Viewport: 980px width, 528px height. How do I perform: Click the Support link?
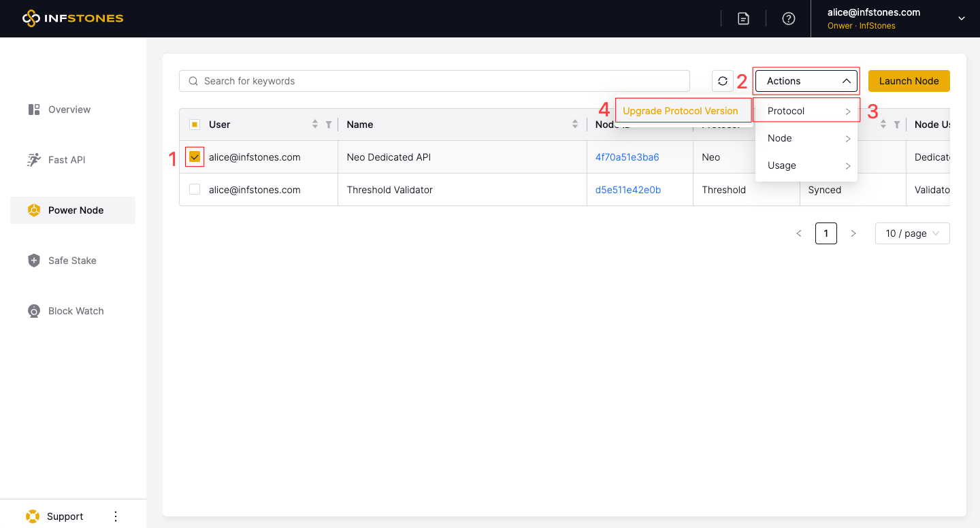pos(65,516)
